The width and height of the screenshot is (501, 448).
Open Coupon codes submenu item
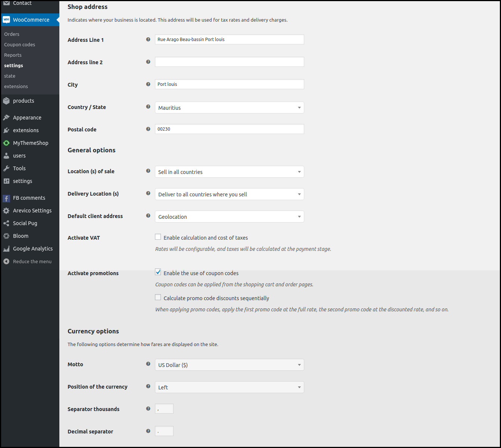(x=19, y=44)
